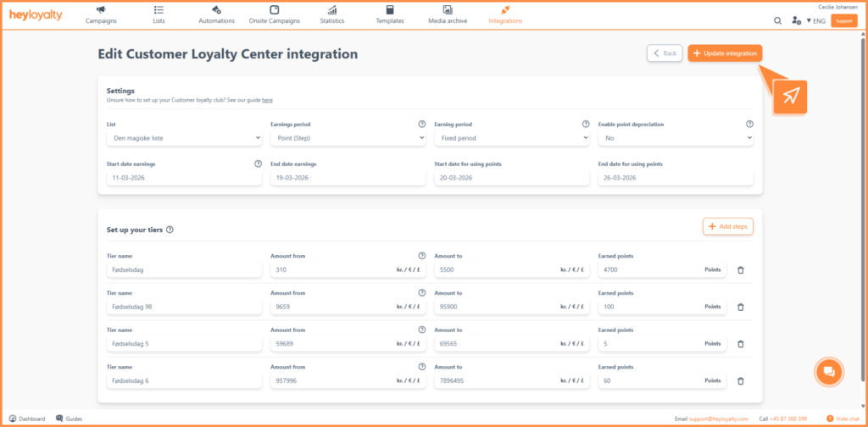Click the Dashboard icon in footer
The height and width of the screenshot is (427, 868).
[x=13, y=419]
